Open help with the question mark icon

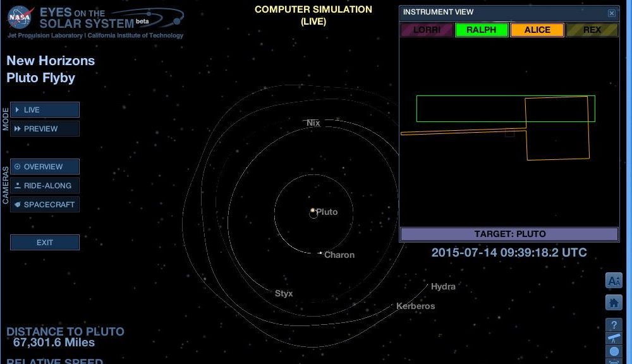[614, 324]
